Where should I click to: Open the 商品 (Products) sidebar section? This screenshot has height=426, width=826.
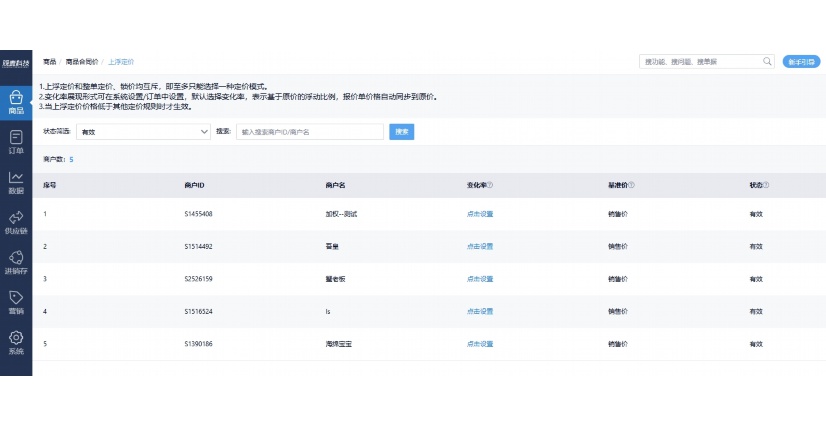click(16, 101)
